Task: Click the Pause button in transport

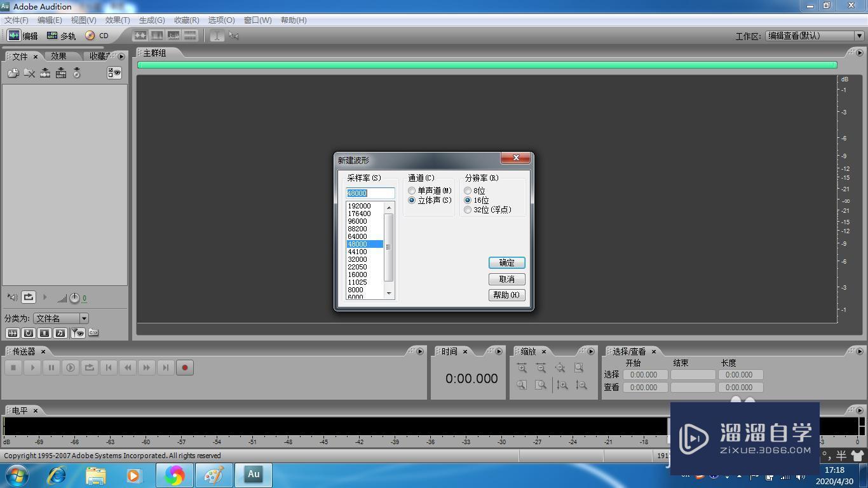Action: (51, 367)
